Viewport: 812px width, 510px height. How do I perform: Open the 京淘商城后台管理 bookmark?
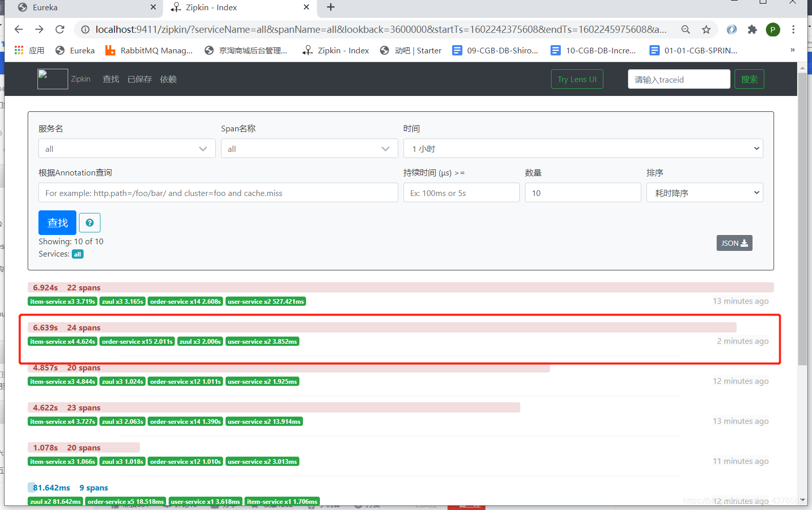(x=246, y=50)
